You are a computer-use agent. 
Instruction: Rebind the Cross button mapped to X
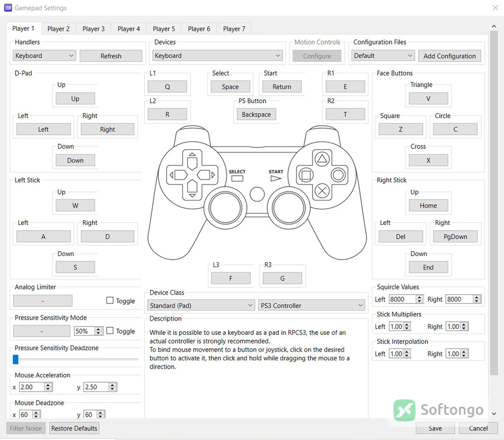[428, 160]
